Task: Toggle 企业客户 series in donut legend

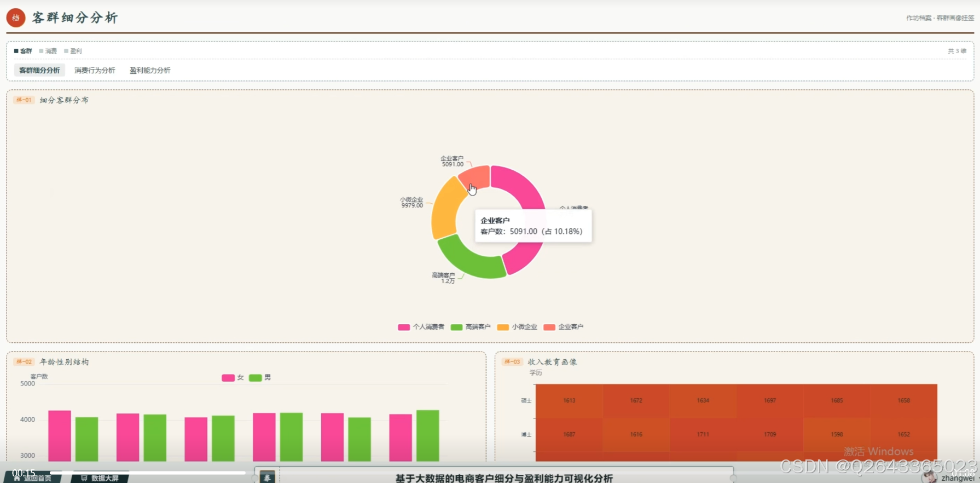Action: [x=564, y=327]
